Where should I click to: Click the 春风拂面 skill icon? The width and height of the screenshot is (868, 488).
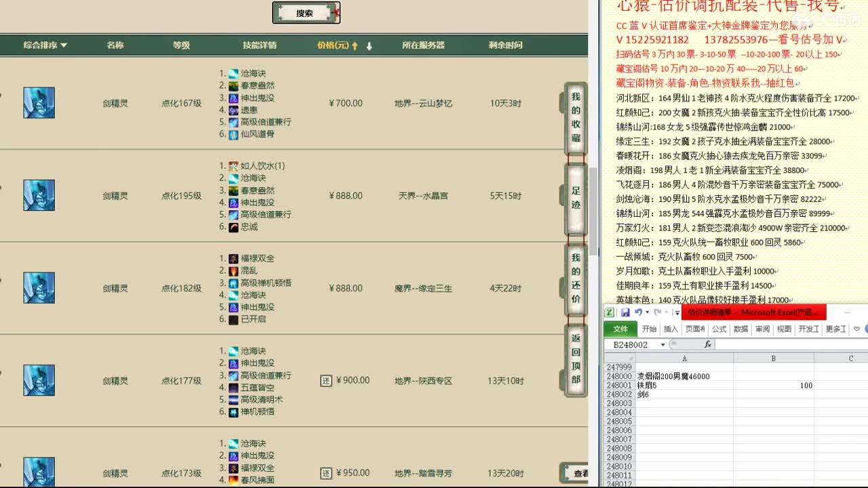pyautogui.click(x=233, y=479)
